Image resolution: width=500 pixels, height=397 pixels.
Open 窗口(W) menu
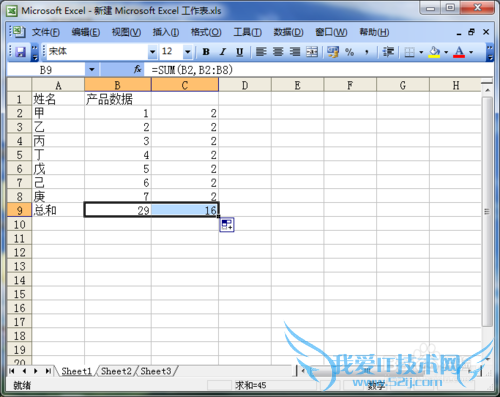click(x=331, y=32)
